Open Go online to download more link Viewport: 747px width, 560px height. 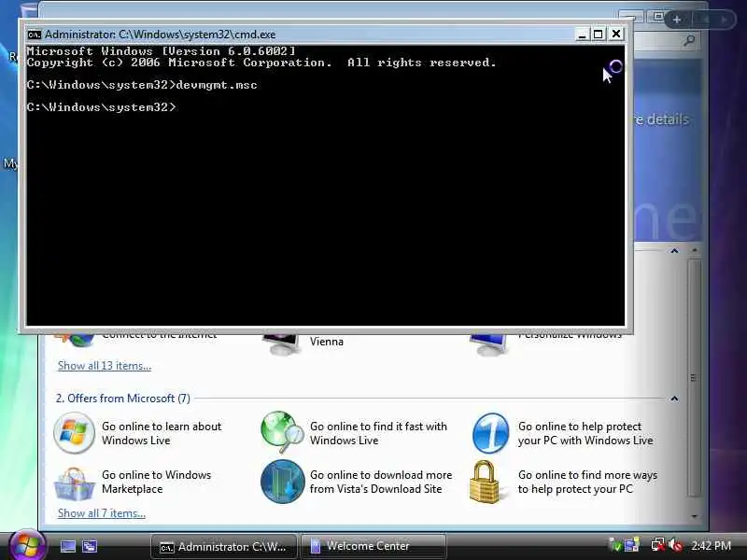click(381, 482)
